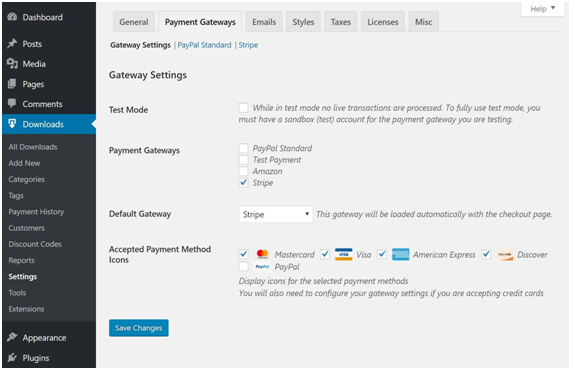Uncheck the Mastercard icon checkbox

(243, 254)
